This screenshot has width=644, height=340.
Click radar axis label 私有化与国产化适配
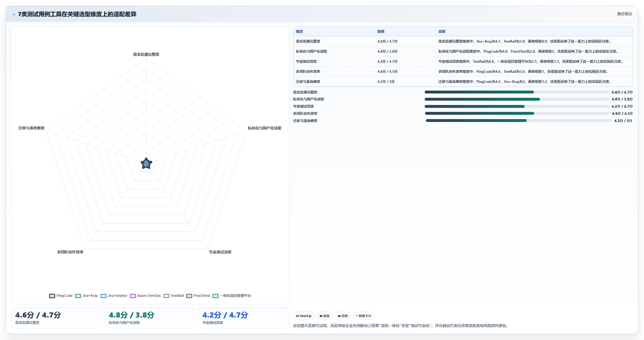click(x=264, y=128)
